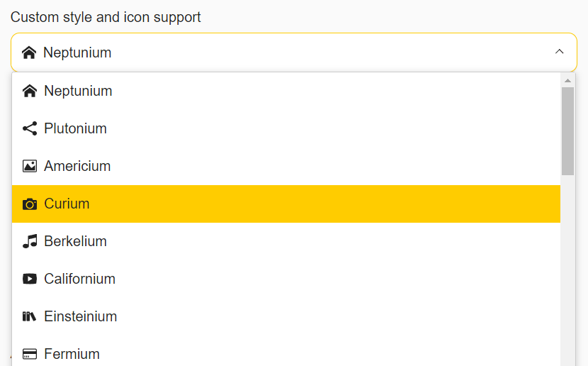This screenshot has height=366, width=588.
Task: Choose the highlighted Curium option
Action: [x=286, y=204]
